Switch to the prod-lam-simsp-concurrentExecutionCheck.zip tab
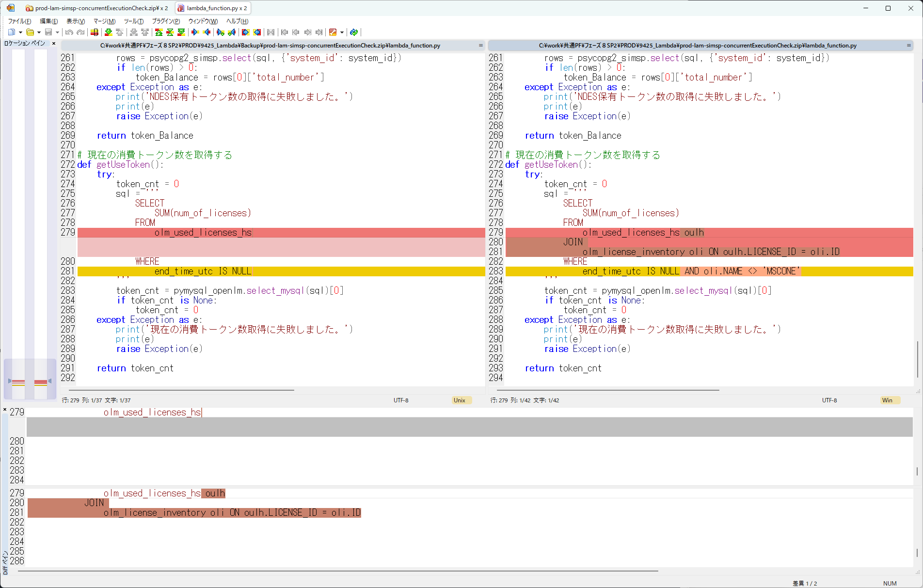Screen dimensions: 923x588 [97, 8]
